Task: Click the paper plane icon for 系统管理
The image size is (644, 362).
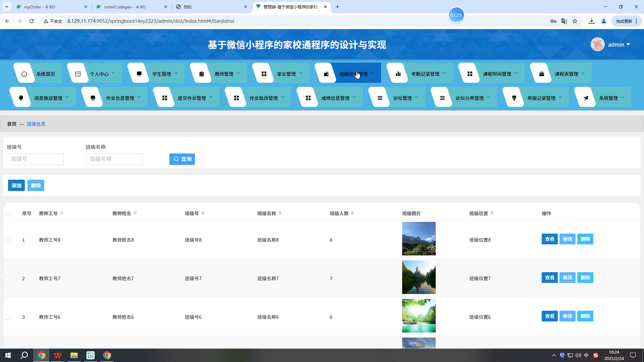Action: pyautogui.click(x=586, y=98)
